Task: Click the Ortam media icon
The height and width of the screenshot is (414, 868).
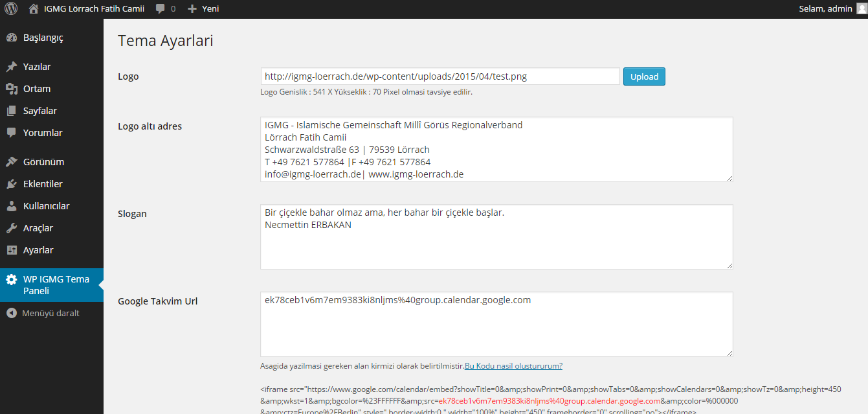Action: [x=11, y=89]
